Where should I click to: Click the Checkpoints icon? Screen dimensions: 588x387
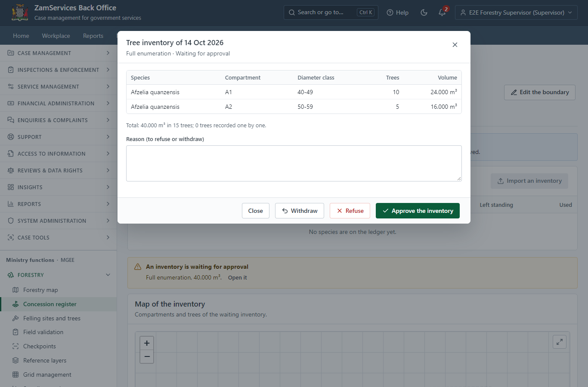[15, 346]
